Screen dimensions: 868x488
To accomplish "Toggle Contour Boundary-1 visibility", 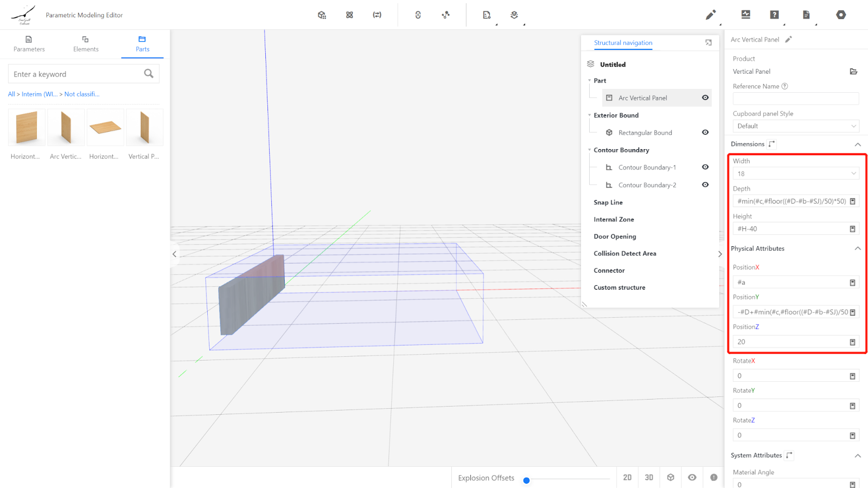I will [x=705, y=167].
